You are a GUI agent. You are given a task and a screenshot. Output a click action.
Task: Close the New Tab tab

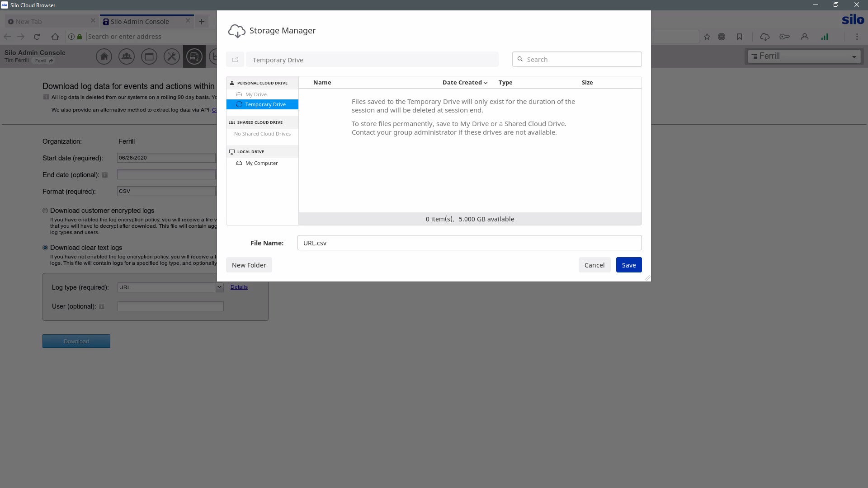93,21
